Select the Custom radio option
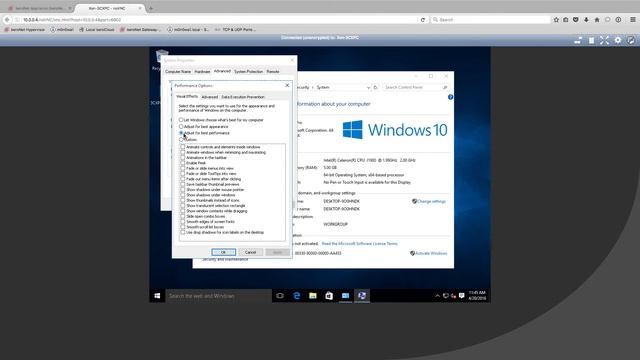The image size is (640, 360). pos(181,140)
